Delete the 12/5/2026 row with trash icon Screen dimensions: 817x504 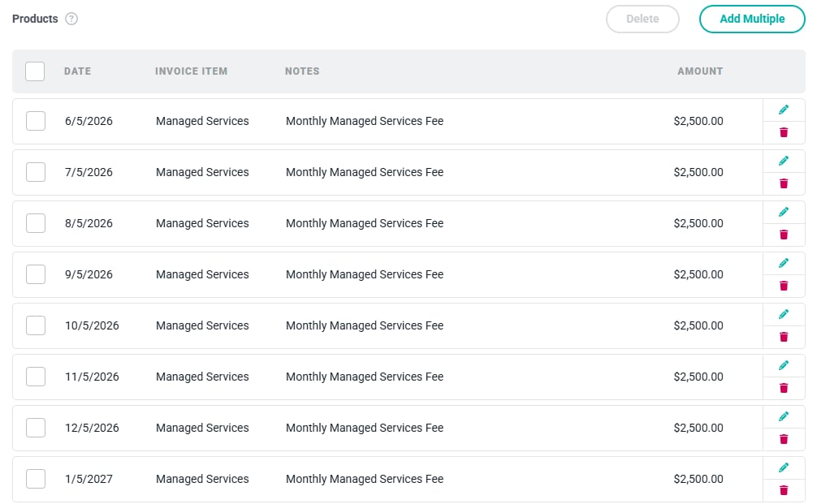(784, 439)
